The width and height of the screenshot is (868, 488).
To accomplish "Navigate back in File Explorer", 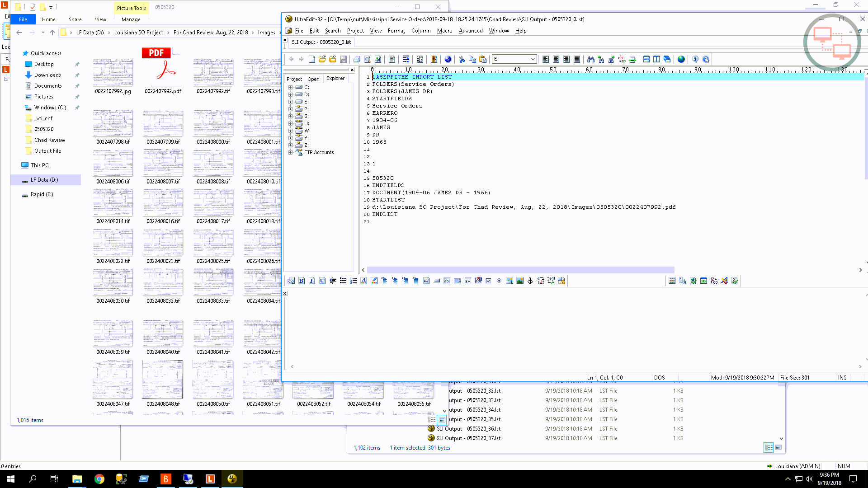I will tap(19, 33).
